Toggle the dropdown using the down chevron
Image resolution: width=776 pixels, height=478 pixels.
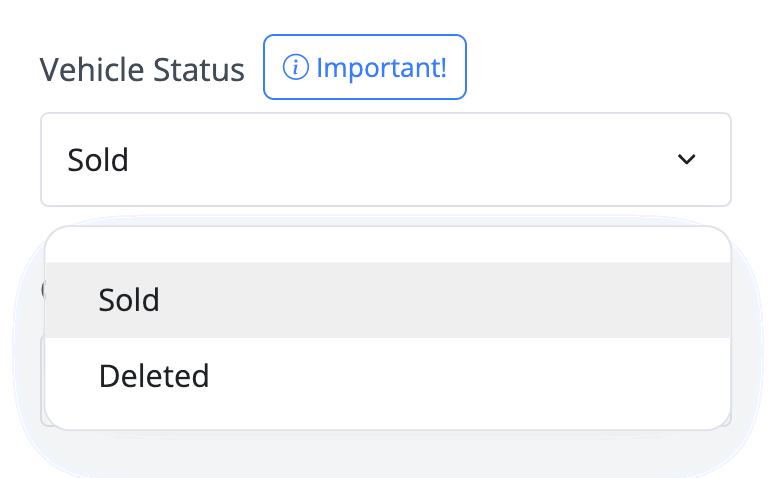(x=686, y=159)
